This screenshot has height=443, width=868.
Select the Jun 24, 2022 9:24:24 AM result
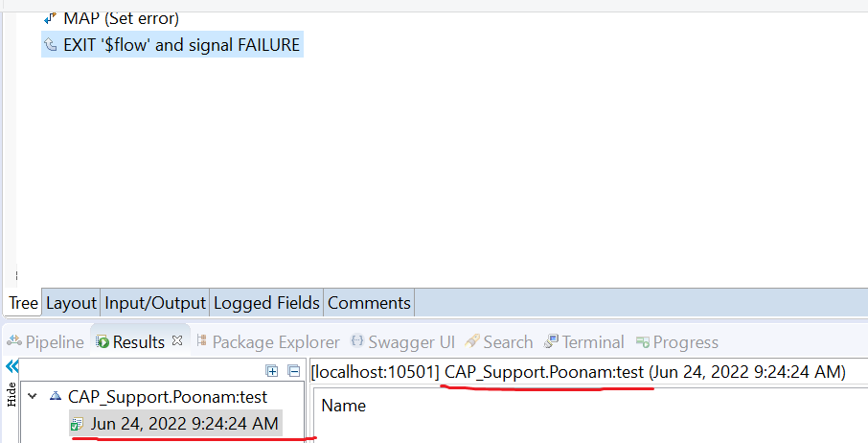[x=176, y=424]
